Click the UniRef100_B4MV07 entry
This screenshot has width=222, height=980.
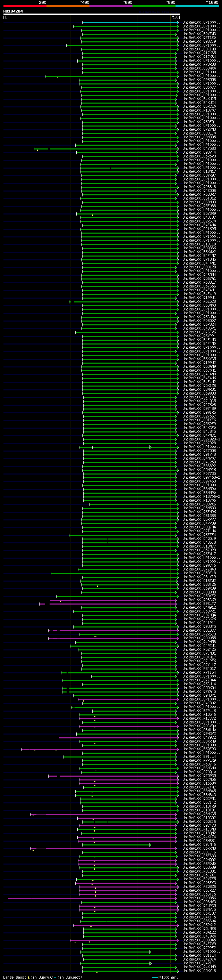[x=199, y=459]
